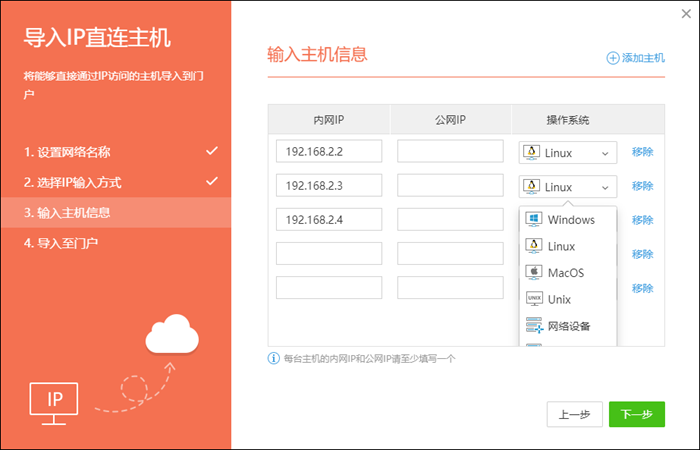Remove the first host row via 移除

click(642, 152)
